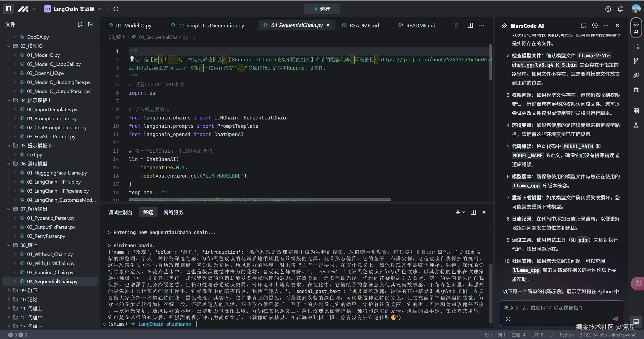Toggle the left sidebar panel icon
Viewport: 644px width, 339px height.
(8, 9)
